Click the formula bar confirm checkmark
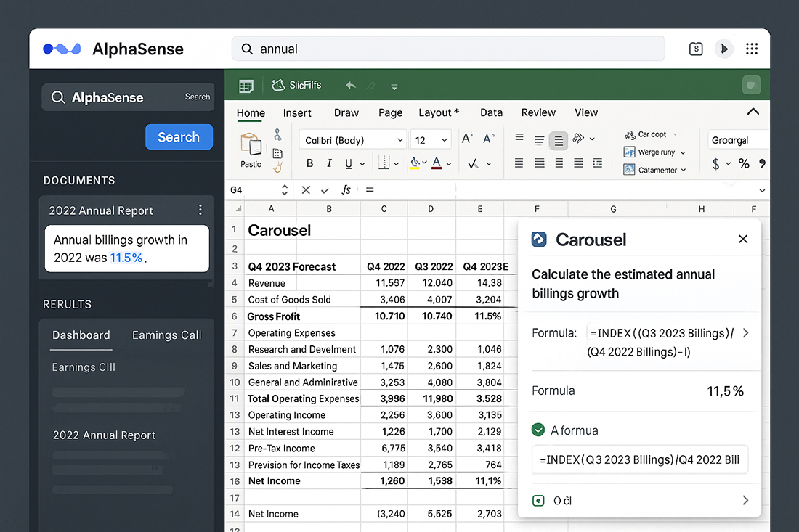 click(x=325, y=190)
